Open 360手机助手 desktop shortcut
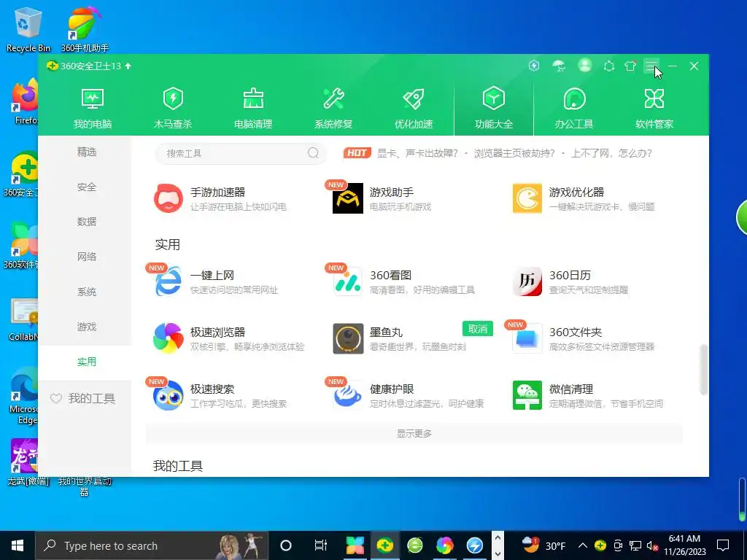Screen dimensions: 747x560 click(85, 29)
